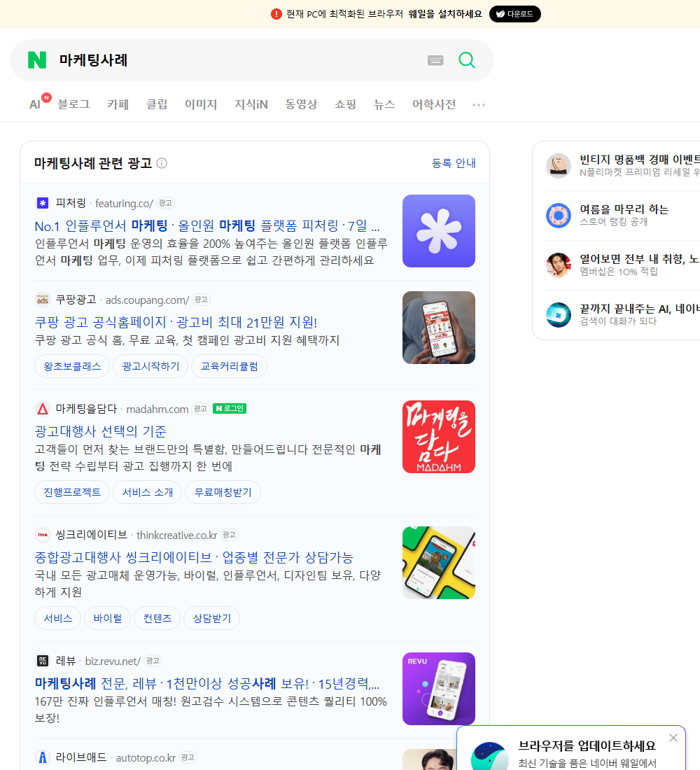Click the 빈티지 명품백 handbag icon
The height and width of the screenshot is (770, 700).
point(559,165)
